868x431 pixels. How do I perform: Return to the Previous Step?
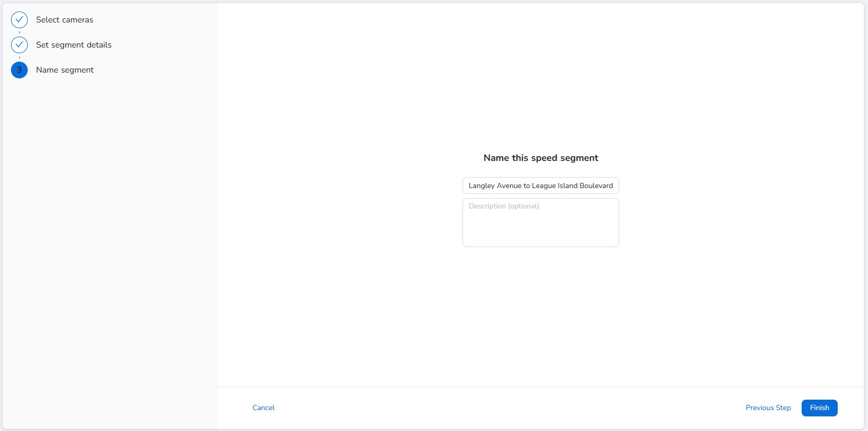[x=768, y=408]
